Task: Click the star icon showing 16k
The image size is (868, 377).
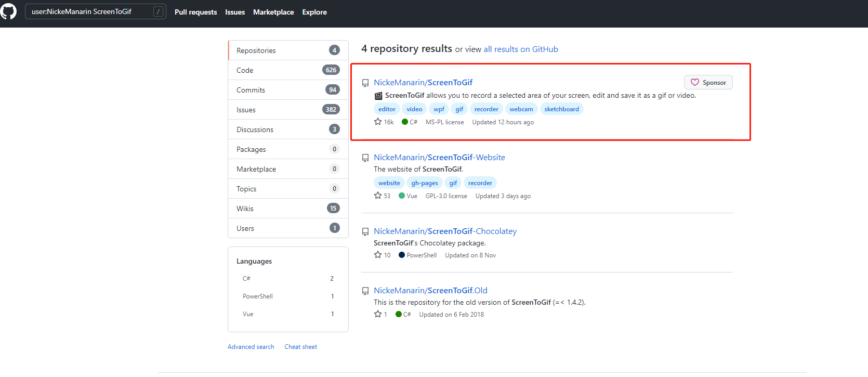Action: (x=378, y=122)
